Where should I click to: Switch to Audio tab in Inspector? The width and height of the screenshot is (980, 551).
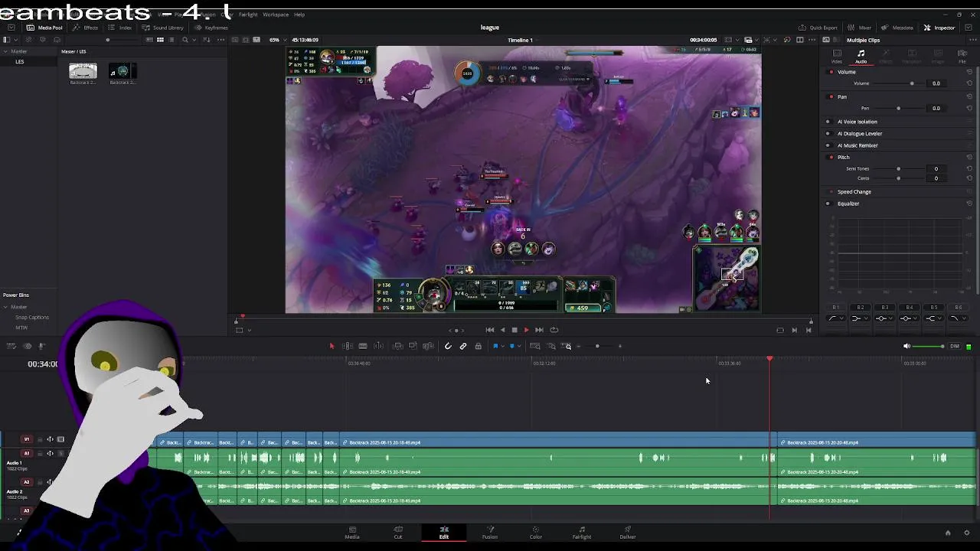coord(861,56)
